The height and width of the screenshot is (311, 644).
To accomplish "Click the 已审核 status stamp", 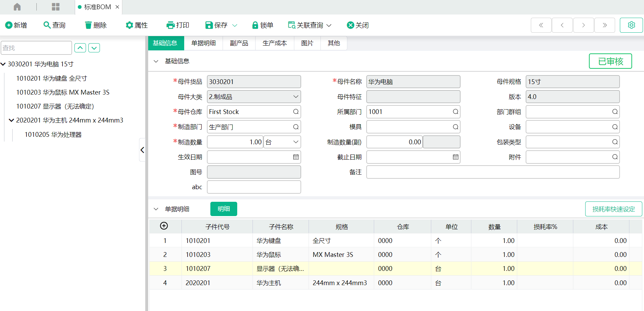I will (x=610, y=61).
